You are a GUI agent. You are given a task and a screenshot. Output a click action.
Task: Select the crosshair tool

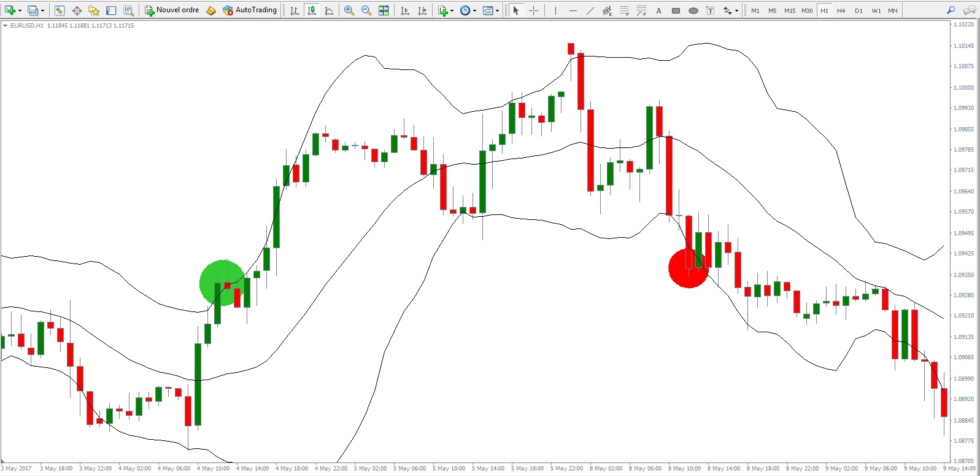tap(533, 10)
